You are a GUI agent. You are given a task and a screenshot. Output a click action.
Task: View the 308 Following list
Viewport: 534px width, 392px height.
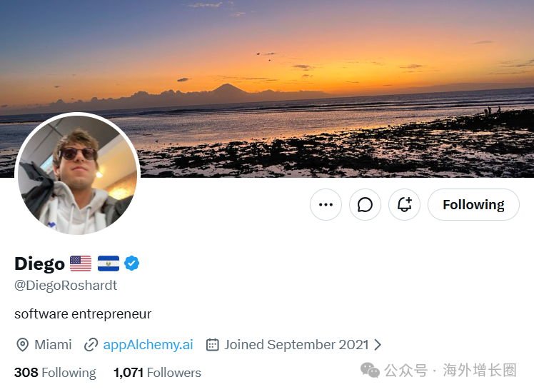(x=55, y=373)
